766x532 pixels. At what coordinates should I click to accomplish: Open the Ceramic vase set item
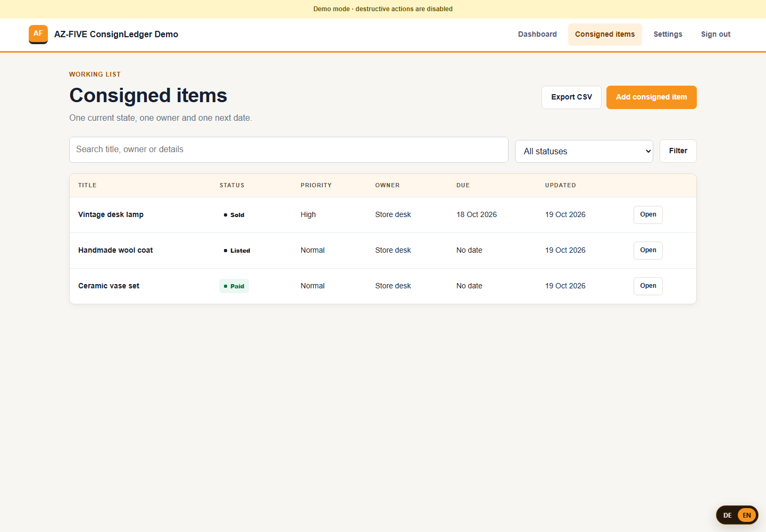[648, 286]
